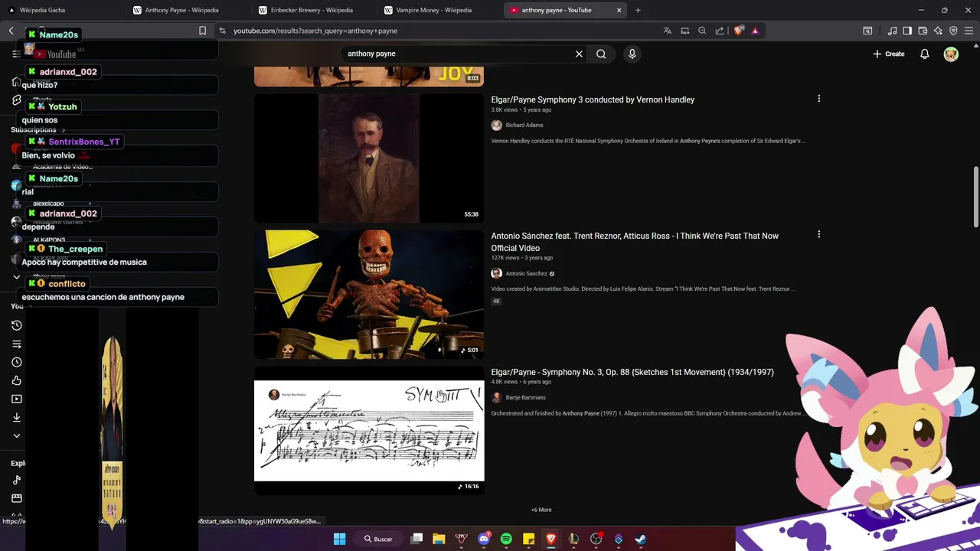Image resolution: width=980 pixels, height=551 pixels.
Task: Open Liked videos thumbs-up icon
Action: 17,380
